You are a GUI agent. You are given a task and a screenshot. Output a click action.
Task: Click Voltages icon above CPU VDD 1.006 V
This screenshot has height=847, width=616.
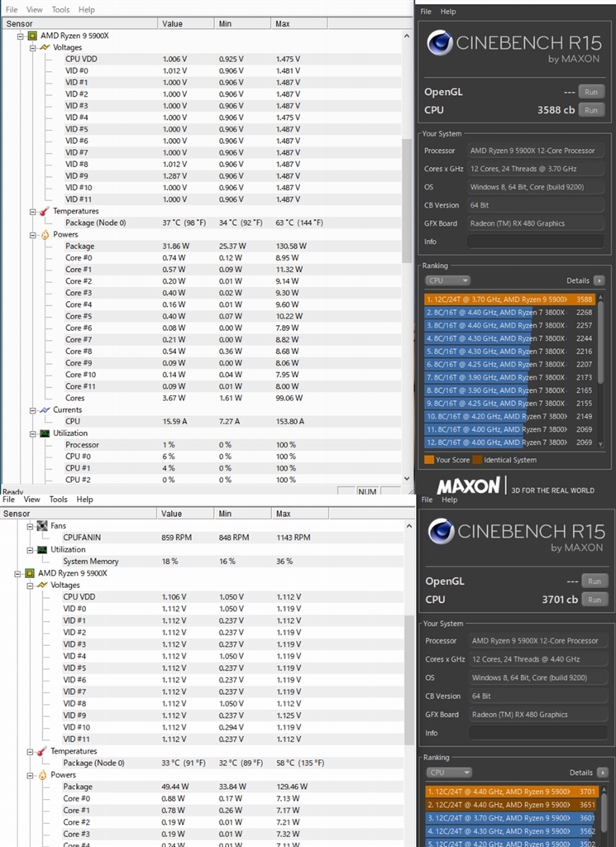pos(45,47)
